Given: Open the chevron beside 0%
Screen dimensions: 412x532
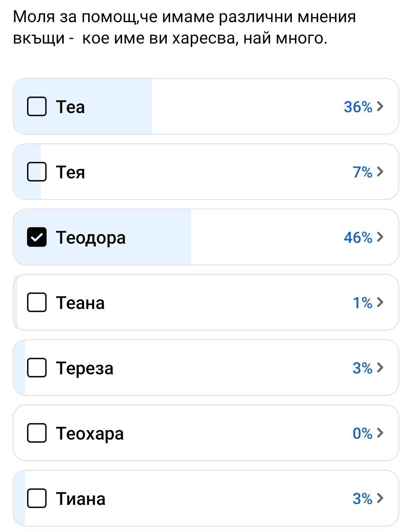Looking at the screenshot, I should [x=380, y=433].
